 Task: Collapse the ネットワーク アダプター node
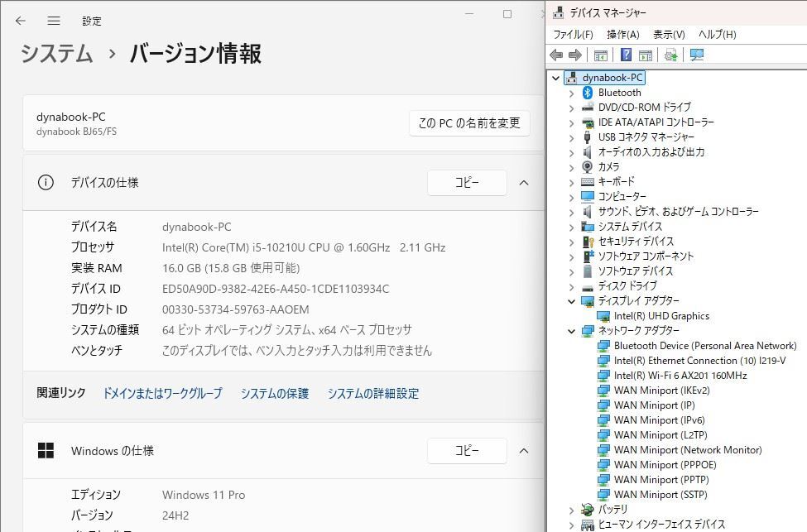point(571,331)
